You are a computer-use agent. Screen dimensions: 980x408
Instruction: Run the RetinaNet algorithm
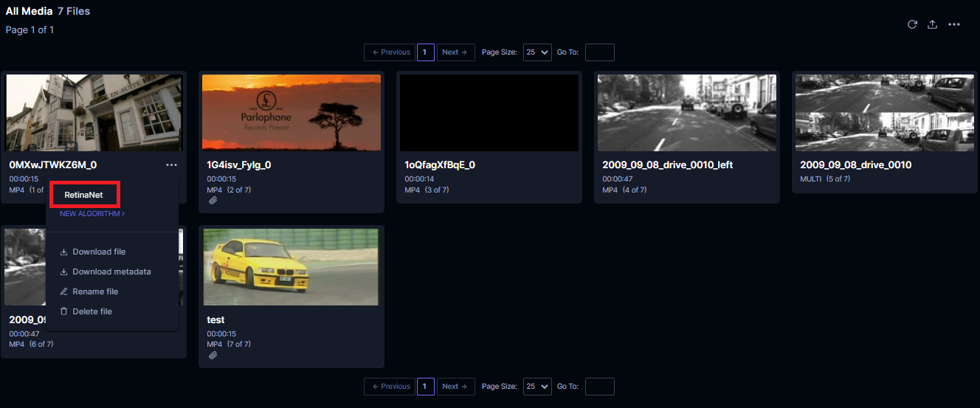click(x=83, y=195)
